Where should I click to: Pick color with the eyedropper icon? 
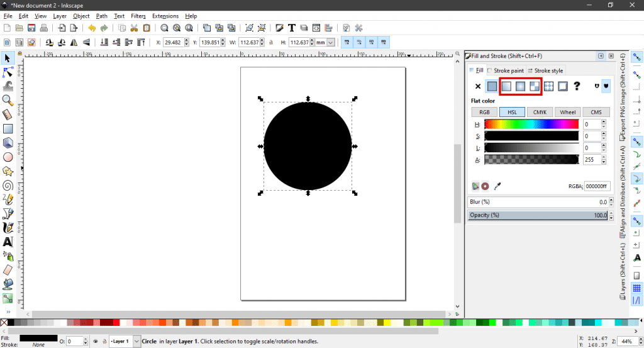tap(497, 186)
